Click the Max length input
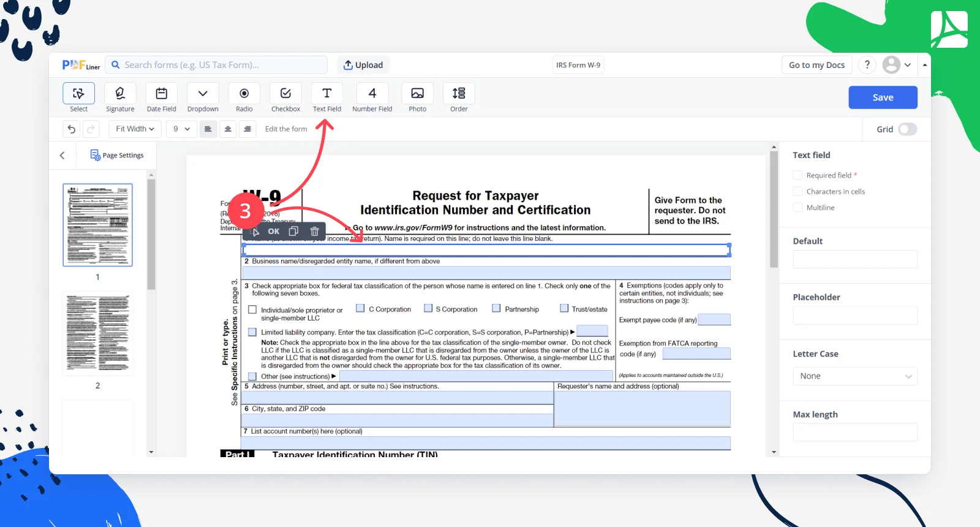This screenshot has width=980, height=527. coord(855,432)
